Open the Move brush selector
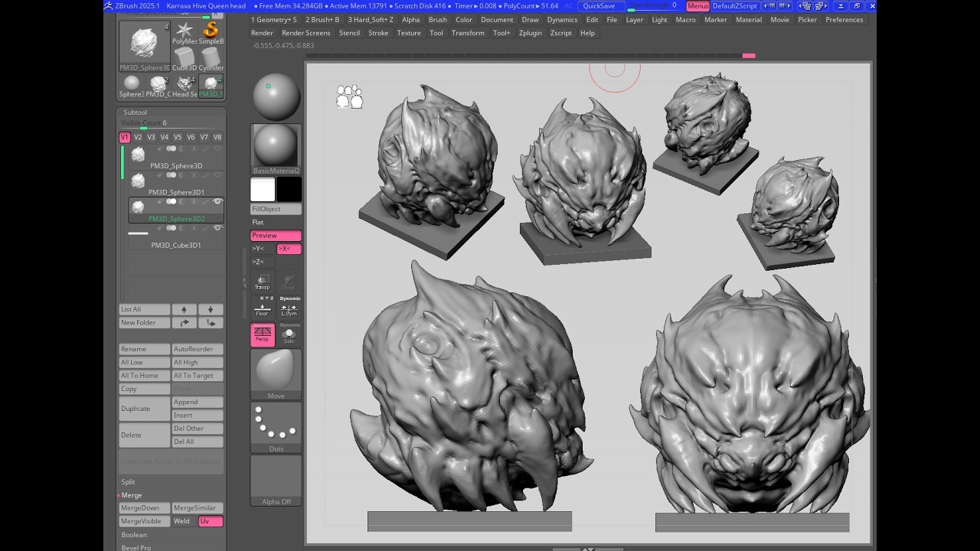 click(276, 375)
